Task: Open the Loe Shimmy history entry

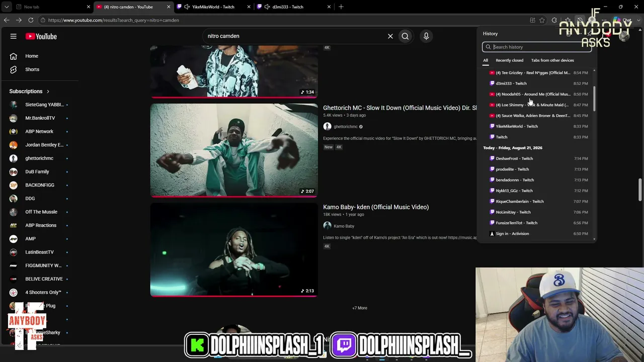Action: point(539,105)
